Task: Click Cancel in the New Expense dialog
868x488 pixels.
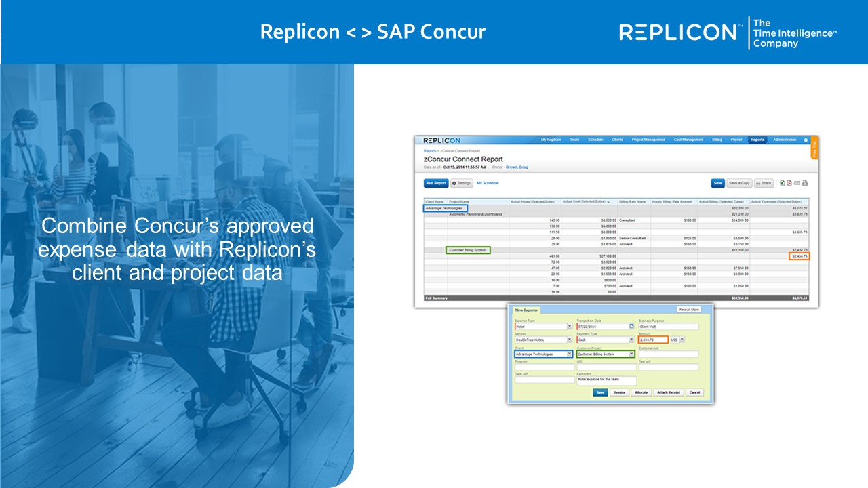Action: (x=694, y=392)
